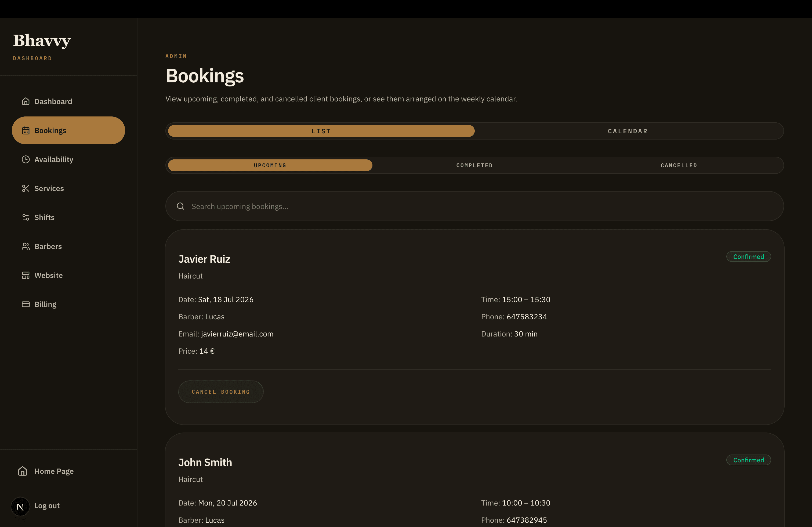812x527 pixels.
Task: Click Log out
Action: (x=47, y=506)
